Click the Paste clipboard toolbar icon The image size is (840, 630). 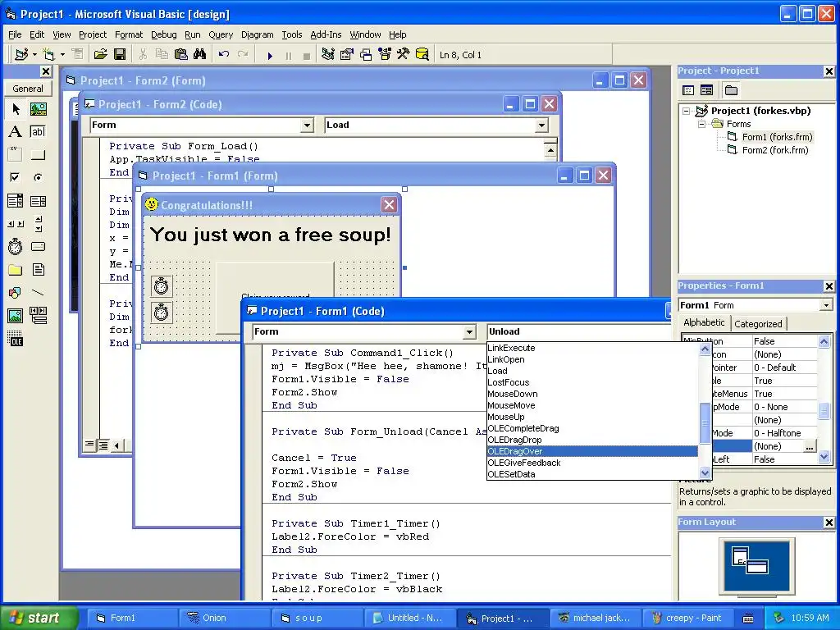pyautogui.click(x=181, y=54)
